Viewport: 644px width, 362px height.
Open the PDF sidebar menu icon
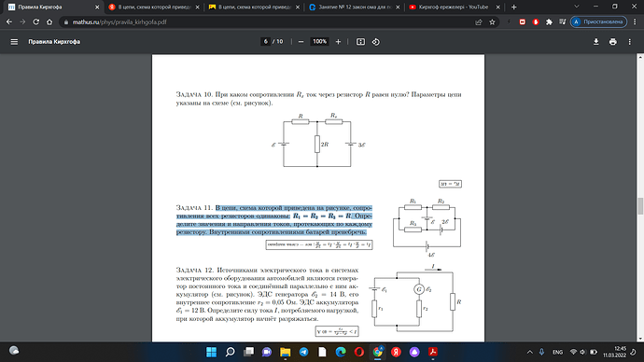[x=14, y=41]
